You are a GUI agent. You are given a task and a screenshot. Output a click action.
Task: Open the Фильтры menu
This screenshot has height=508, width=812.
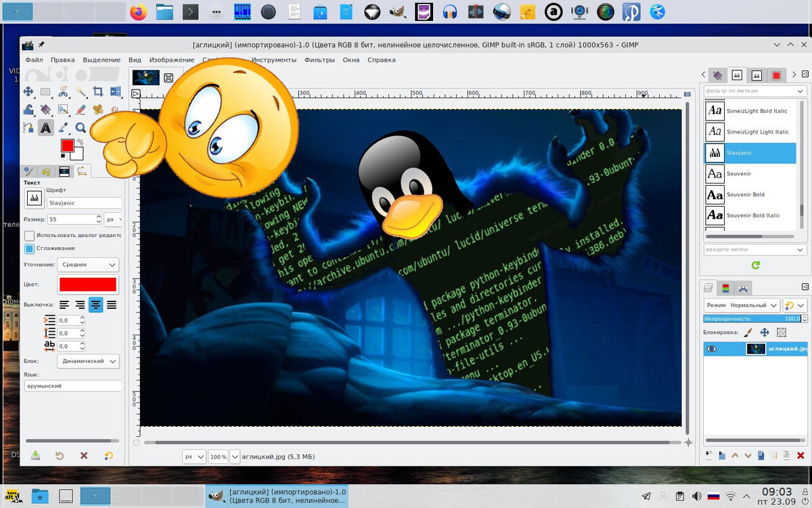pos(319,60)
